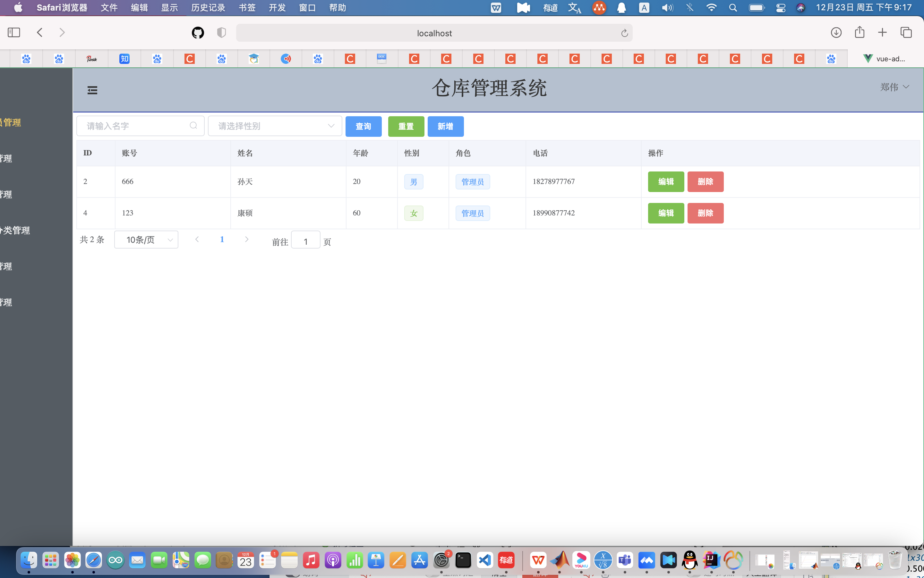The height and width of the screenshot is (578, 924).
Task: Open Launchpad from the Dock
Action: pos(50,560)
